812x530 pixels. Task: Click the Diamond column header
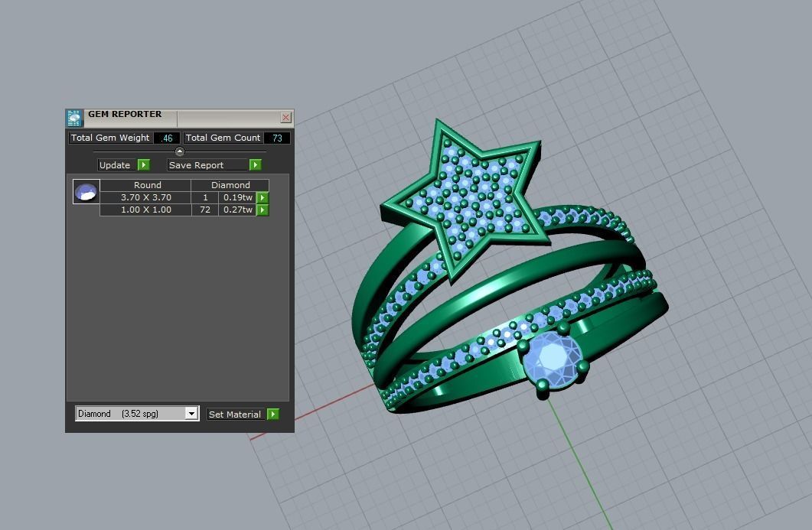[x=230, y=185]
